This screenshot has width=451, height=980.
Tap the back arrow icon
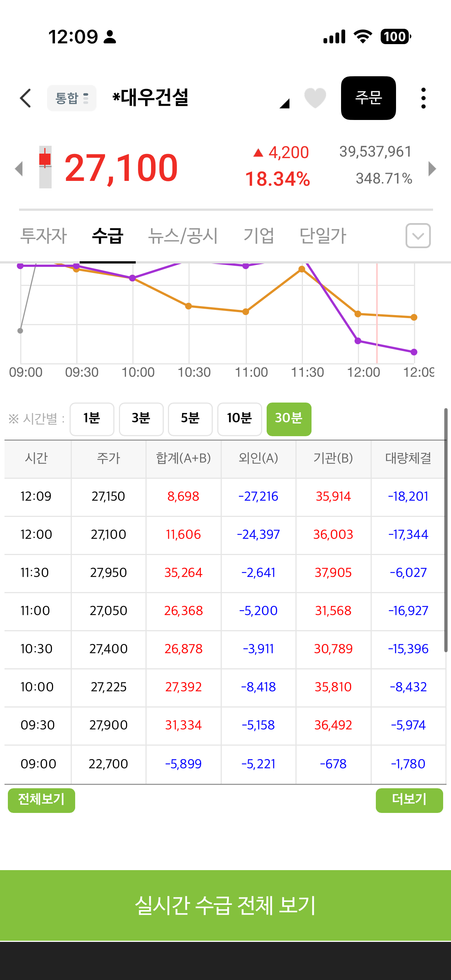pos(25,99)
